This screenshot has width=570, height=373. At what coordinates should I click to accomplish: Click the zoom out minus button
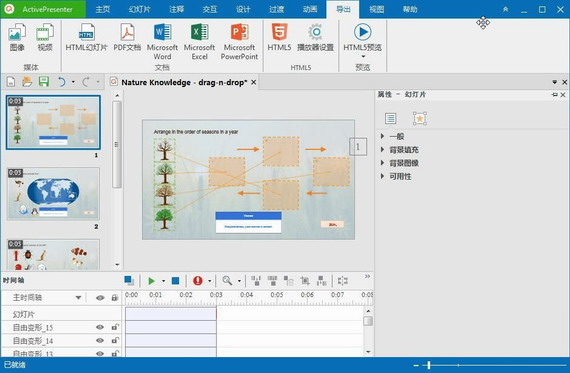[416, 365]
